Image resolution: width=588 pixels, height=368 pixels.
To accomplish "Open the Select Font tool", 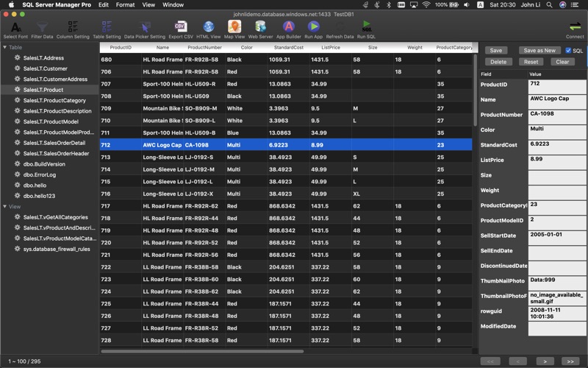I will 15,29.
